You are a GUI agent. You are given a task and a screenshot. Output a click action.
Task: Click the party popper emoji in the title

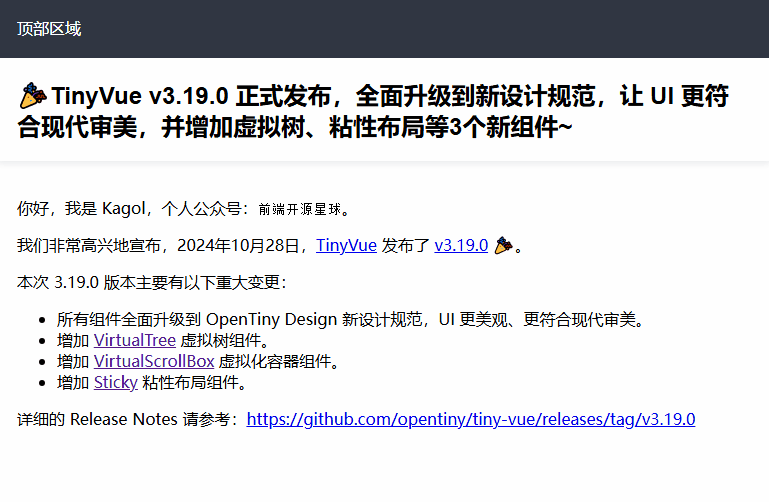33,96
